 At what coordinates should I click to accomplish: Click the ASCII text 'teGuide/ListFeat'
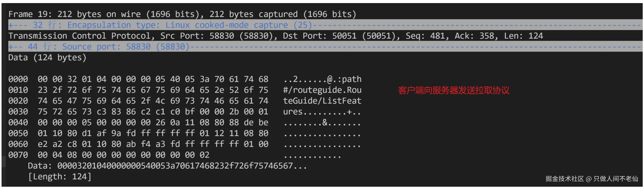point(322,101)
